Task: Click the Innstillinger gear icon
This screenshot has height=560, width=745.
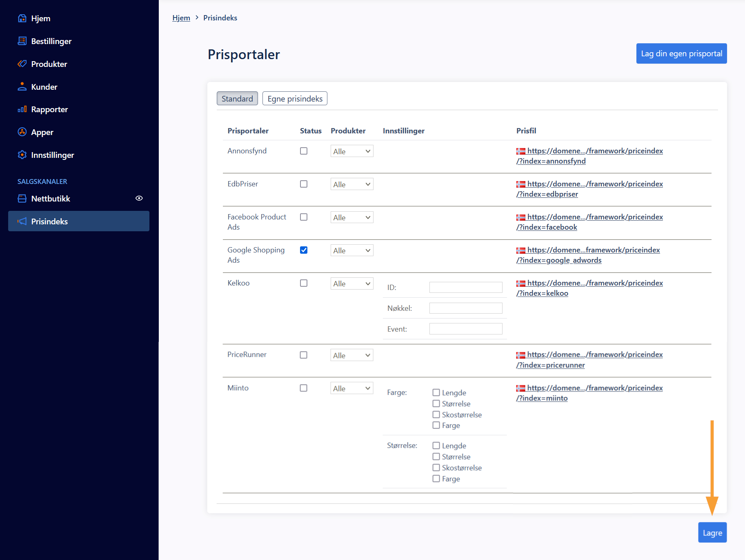Action: [x=22, y=155]
